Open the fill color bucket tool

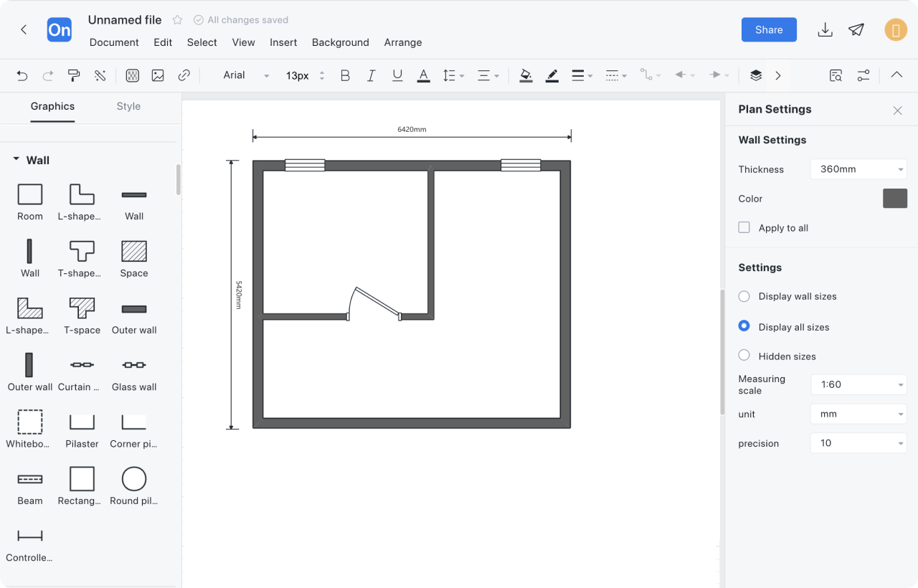click(526, 75)
